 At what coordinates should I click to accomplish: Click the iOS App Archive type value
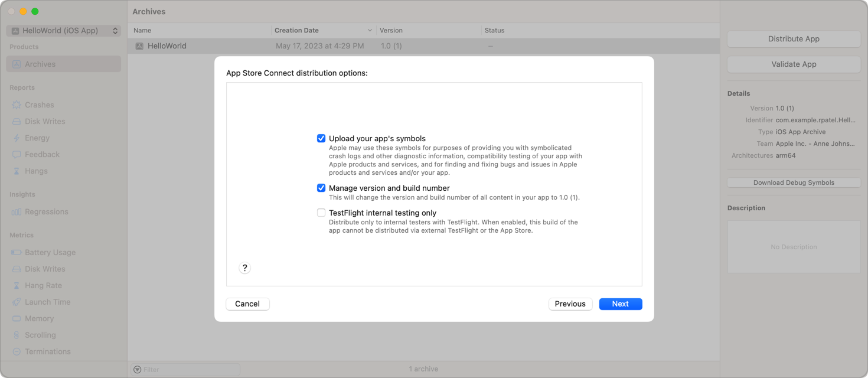tap(801, 132)
